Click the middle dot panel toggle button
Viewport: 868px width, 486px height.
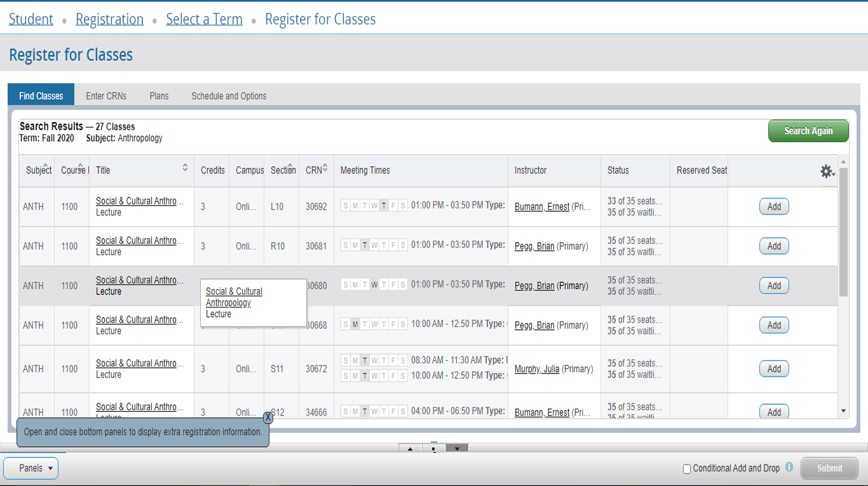pos(433,449)
